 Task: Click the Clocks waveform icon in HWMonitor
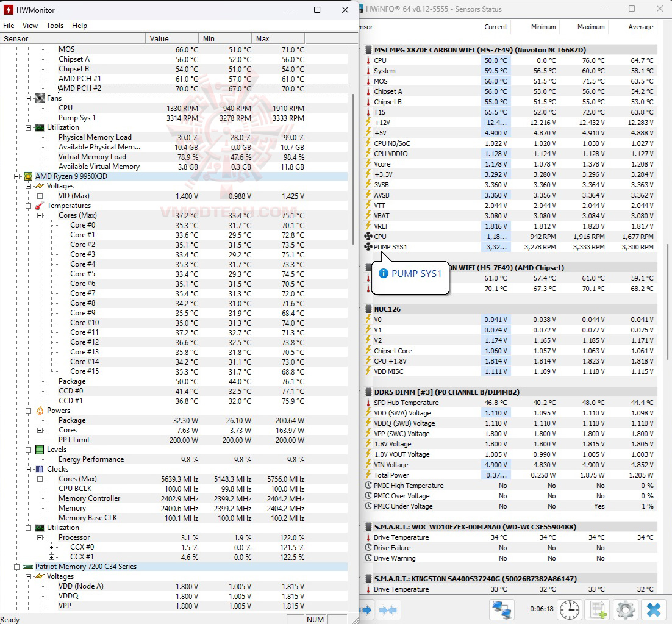click(x=40, y=469)
